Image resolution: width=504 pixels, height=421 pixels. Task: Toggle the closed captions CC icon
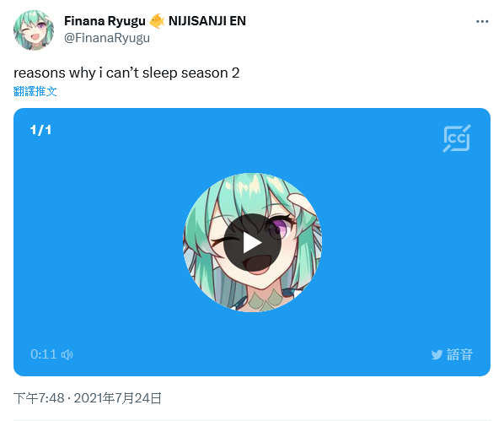[x=457, y=138]
